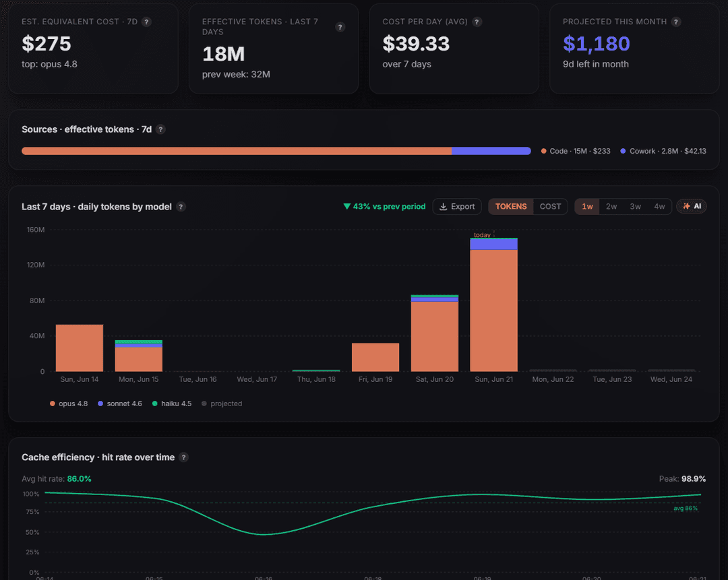Click help icon beside Est. Equivalent Cost
728x580 pixels.
146,22
